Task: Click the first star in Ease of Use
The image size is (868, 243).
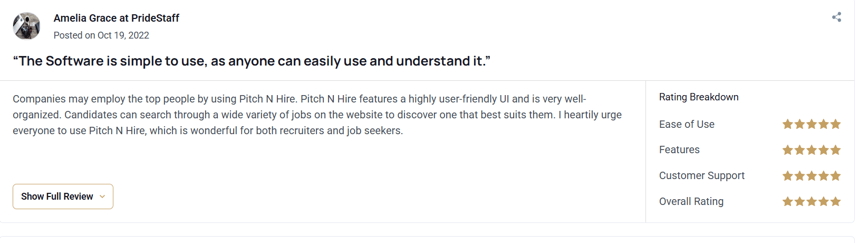Action: 788,124
